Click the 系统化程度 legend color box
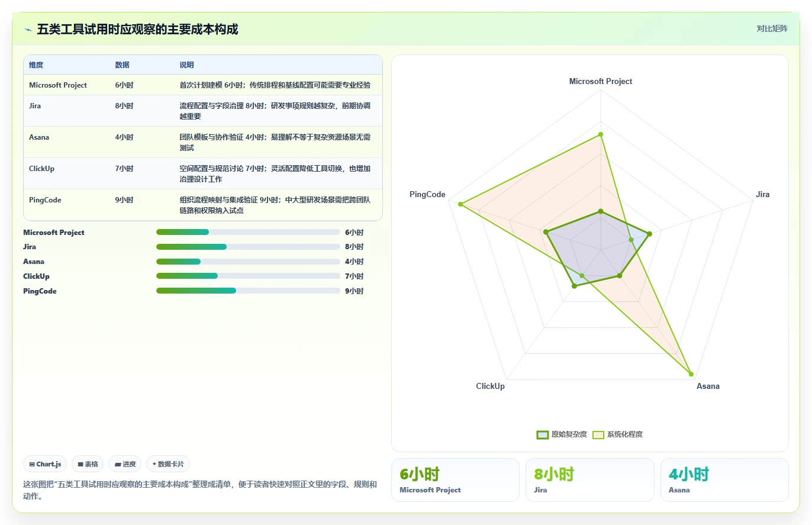 point(598,434)
